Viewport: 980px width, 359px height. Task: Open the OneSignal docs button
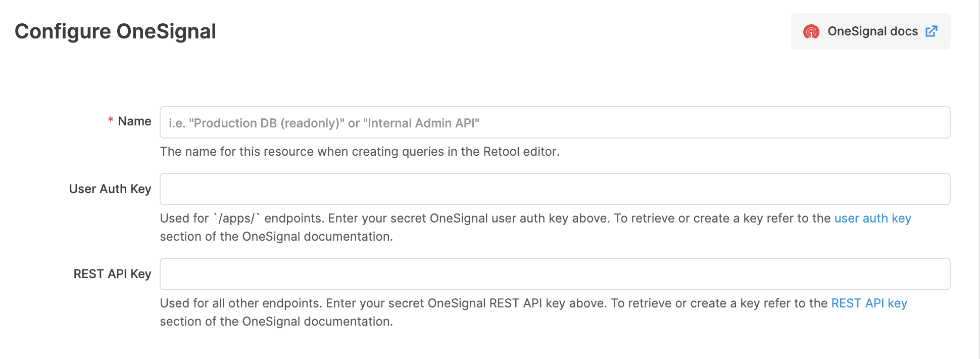870,31
